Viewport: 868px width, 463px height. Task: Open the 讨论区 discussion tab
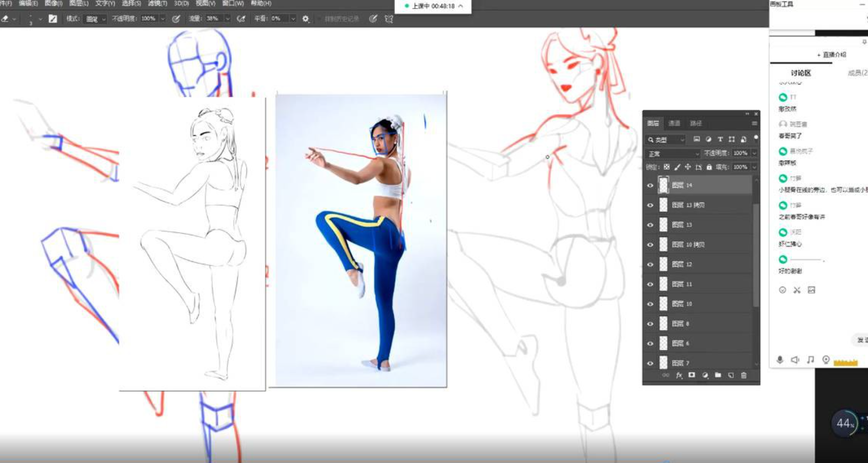801,73
